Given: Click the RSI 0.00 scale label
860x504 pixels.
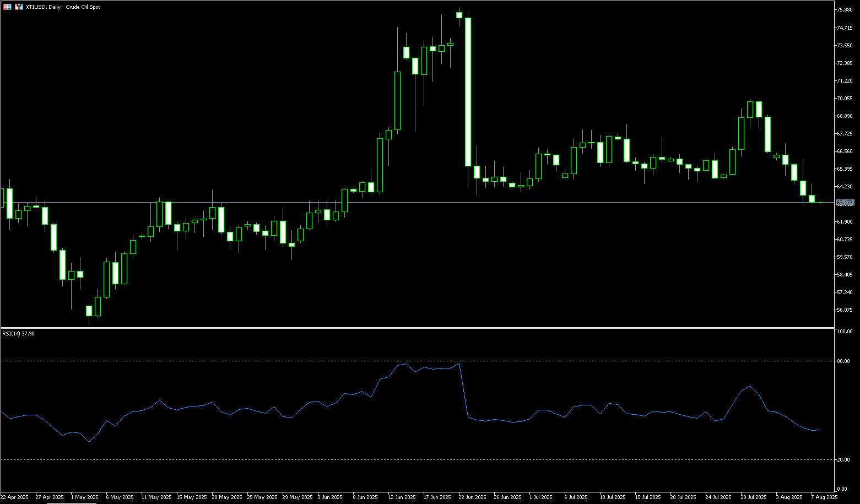Looking at the screenshot, I should click(x=842, y=489).
